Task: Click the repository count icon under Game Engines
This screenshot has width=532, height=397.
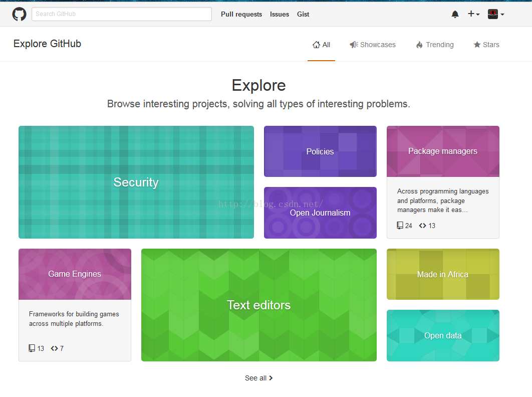Action: [x=32, y=348]
